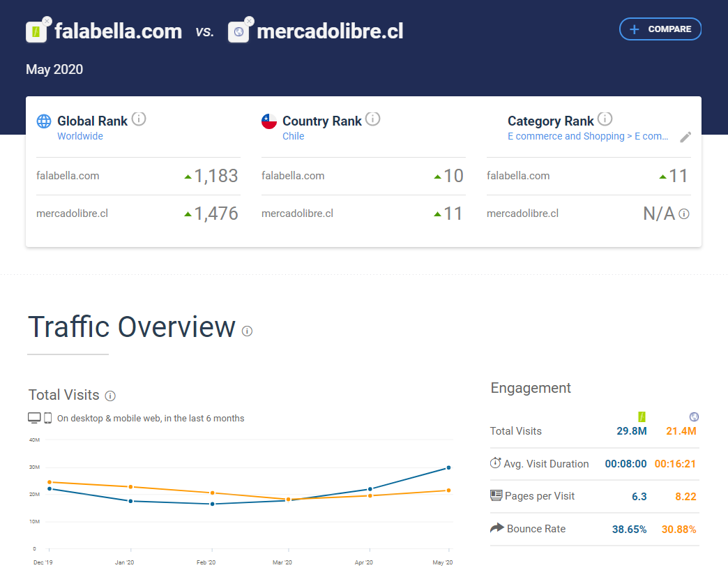Image resolution: width=728 pixels, height=577 pixels.
Task: Click the Global Rank info icon
Action: click(139, 119)
